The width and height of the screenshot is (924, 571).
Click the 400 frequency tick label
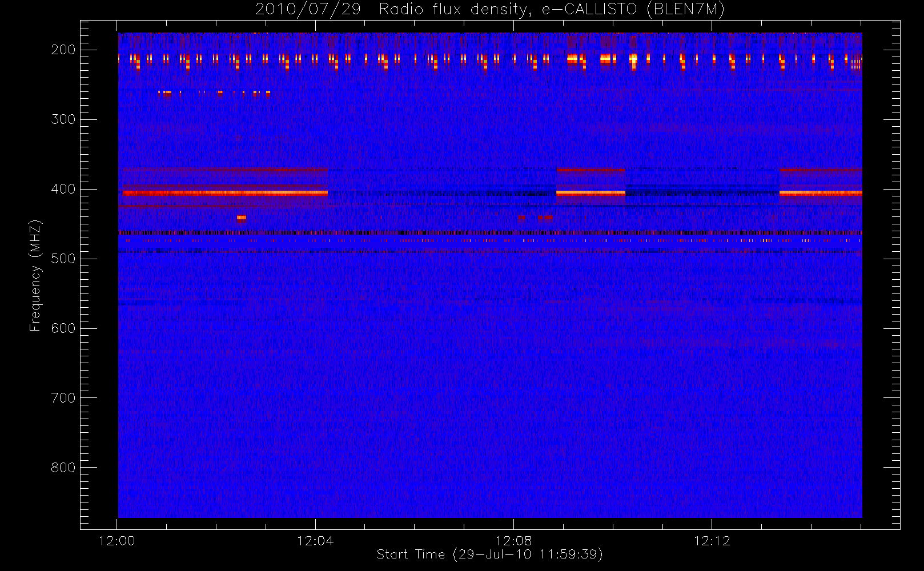tap(63, 189)
